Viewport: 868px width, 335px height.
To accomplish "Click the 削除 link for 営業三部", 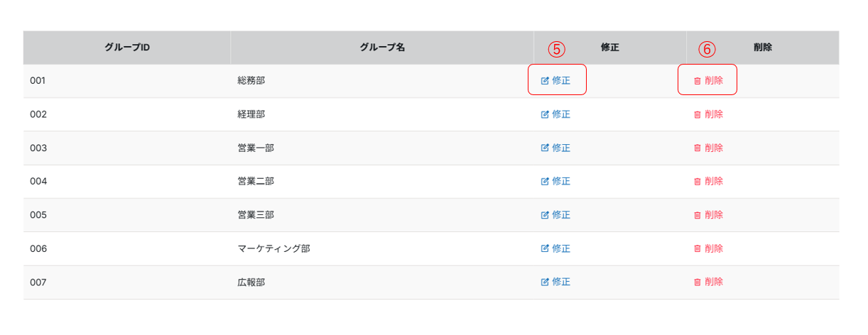I will click(714, 215).
